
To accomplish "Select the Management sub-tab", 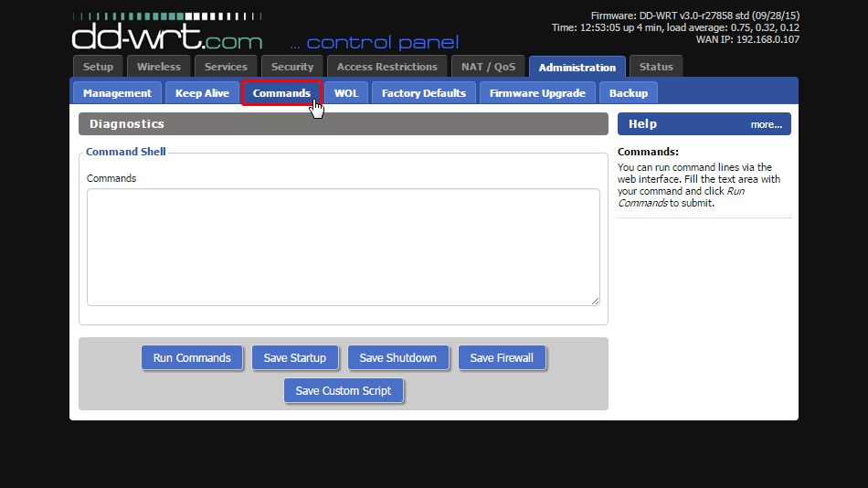I will (117, 93).
